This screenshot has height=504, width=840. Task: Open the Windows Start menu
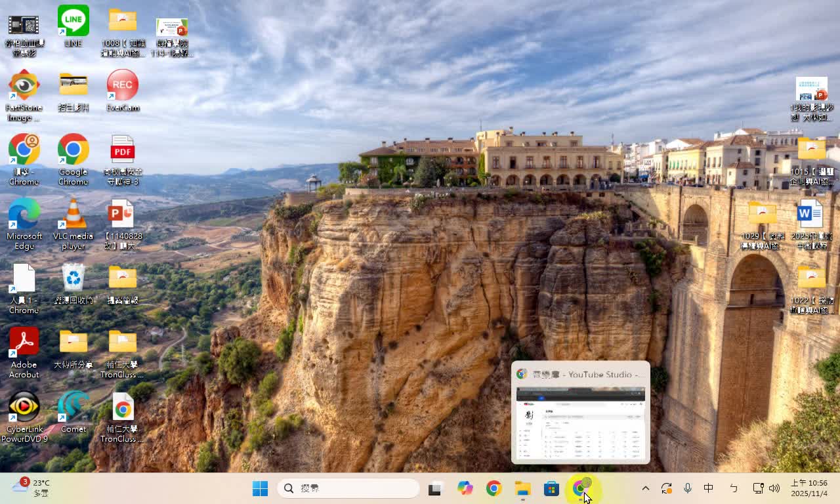click(x=260, y=488)
